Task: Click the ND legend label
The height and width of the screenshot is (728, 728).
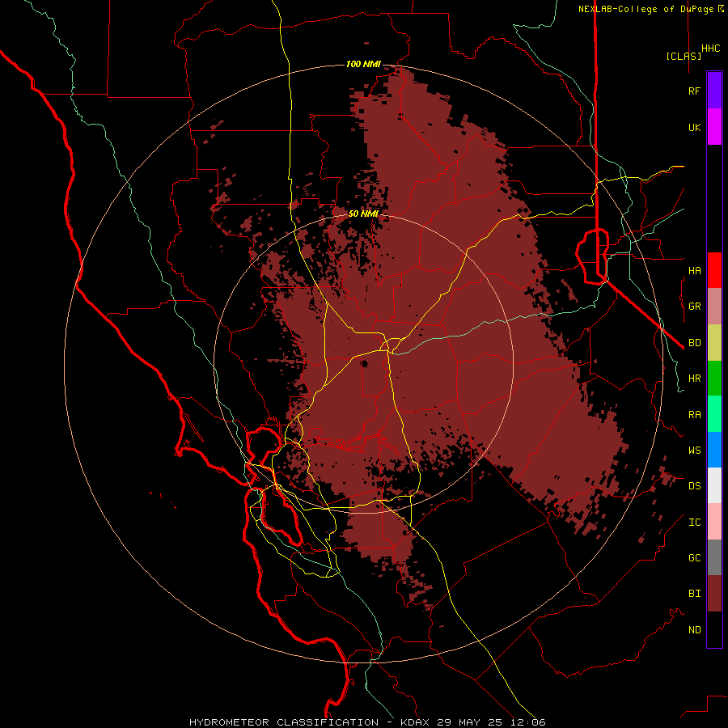Action: pos(694,630)
